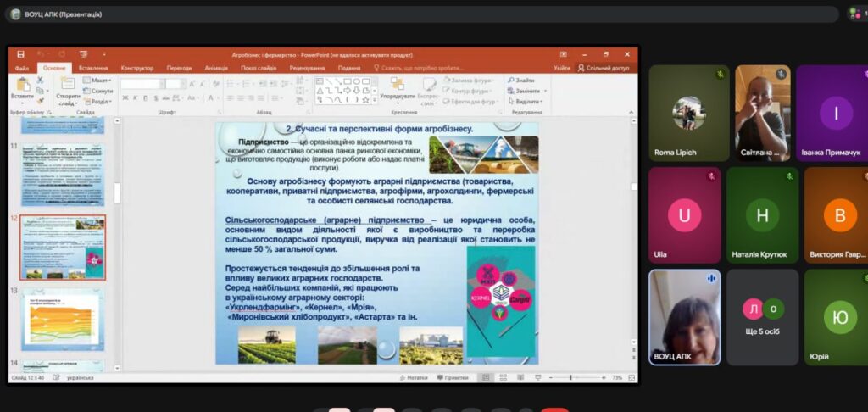Image resolution: width=868 pixels, height=412 pixels.
Task: Click zoom out minus button
Action: 551,378
